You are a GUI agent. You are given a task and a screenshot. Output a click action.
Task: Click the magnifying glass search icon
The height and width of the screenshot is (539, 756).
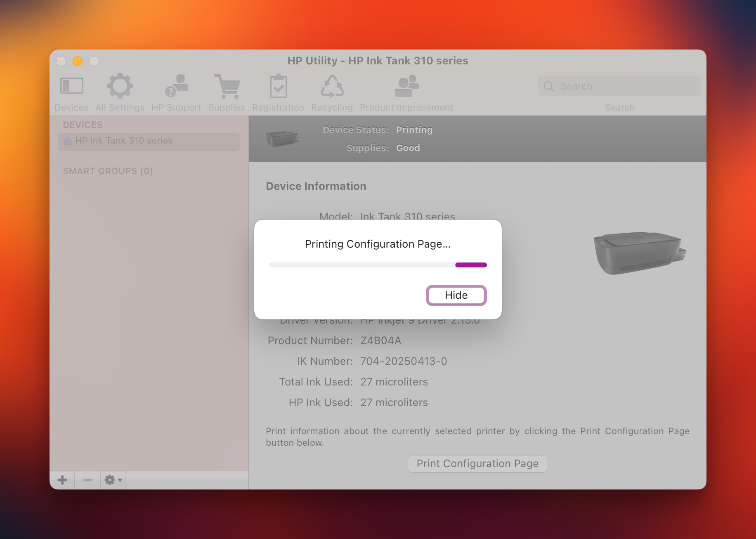click(549, 86)
